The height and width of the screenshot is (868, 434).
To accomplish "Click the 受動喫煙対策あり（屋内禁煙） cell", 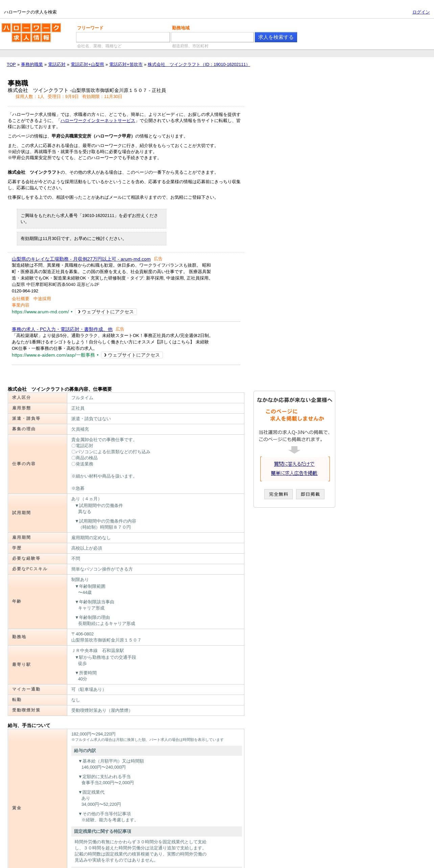I will pyautogui.click(x=155, y=710).
